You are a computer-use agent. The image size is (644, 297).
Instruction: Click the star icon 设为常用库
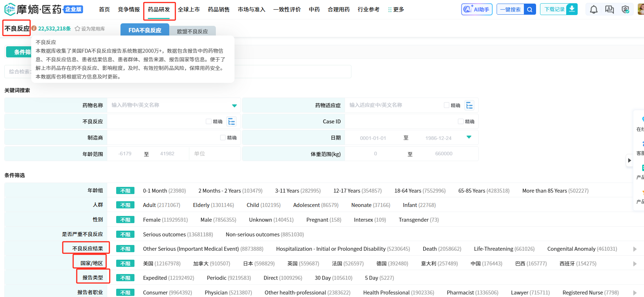click(77, 29)
